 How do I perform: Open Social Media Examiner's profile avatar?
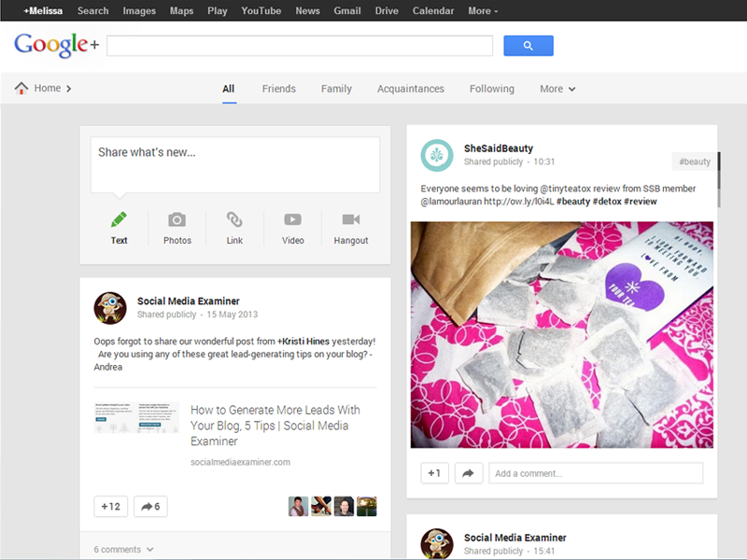(x=110, y=307)
